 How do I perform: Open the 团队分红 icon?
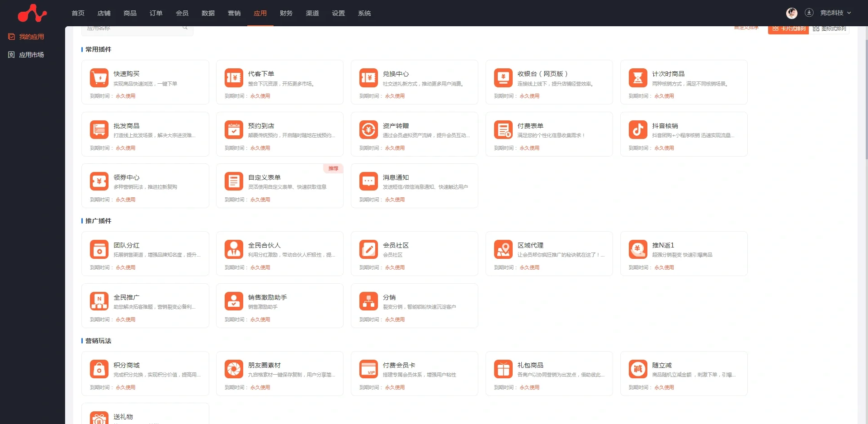(99, 249)
